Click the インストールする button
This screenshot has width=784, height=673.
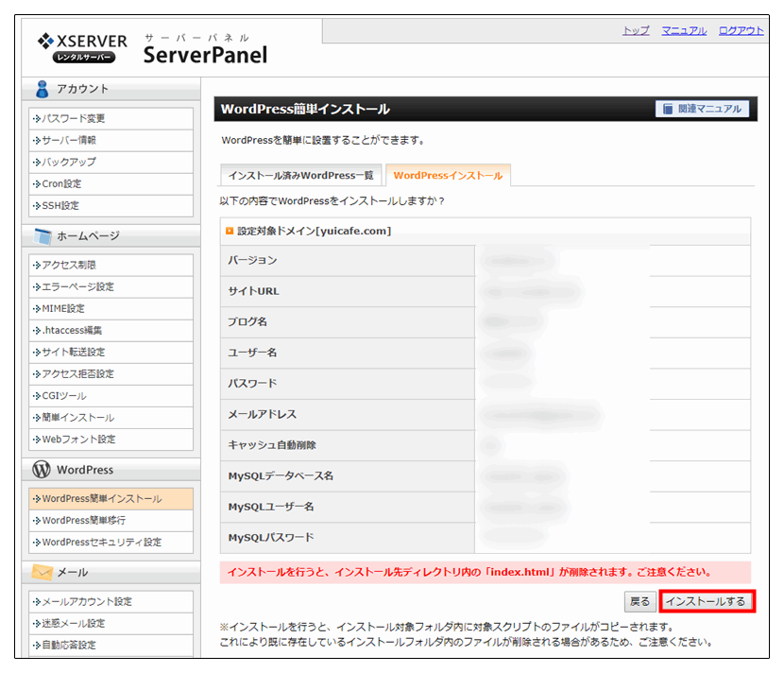[x=707, y=601]
